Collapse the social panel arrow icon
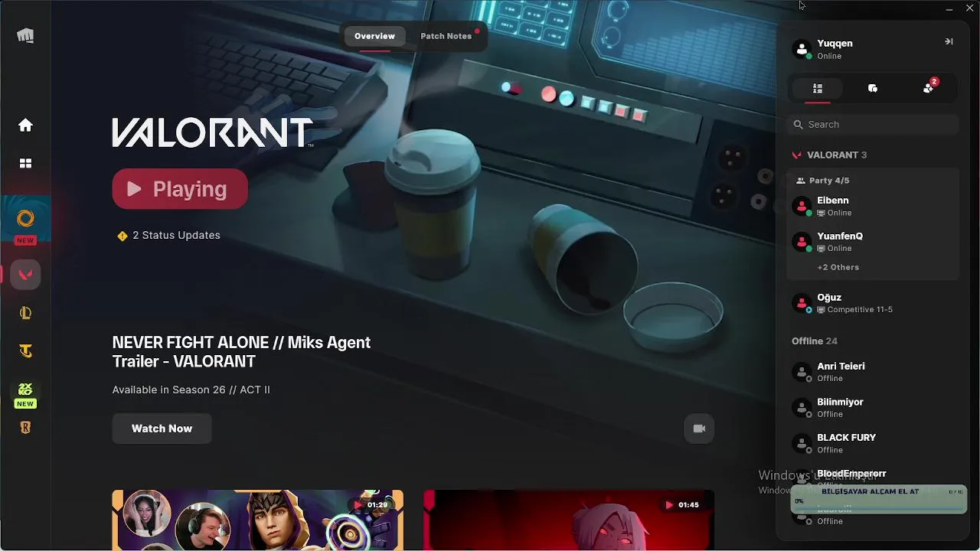This screenshot has width=980, height=551. coord(949,41)
